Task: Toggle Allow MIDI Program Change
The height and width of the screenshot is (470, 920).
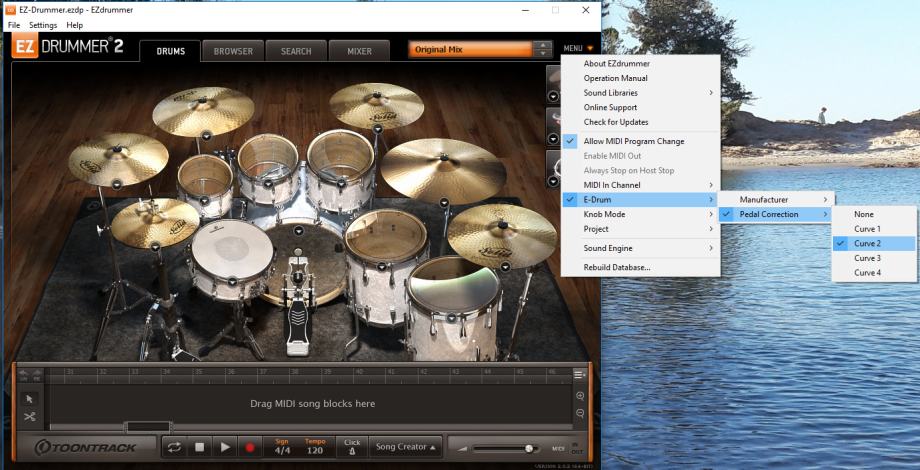Action: pos(641,141)
